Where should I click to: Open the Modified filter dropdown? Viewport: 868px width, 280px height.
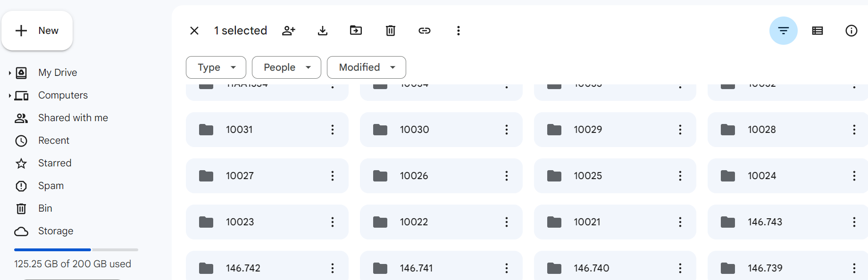click(x=366, y=67)
